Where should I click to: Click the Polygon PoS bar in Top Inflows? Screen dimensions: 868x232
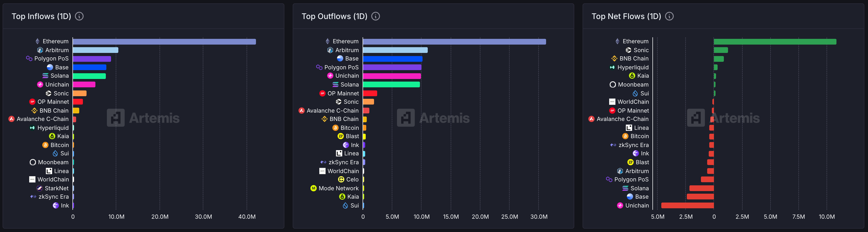pyautogui.click(x=92, y=59)
